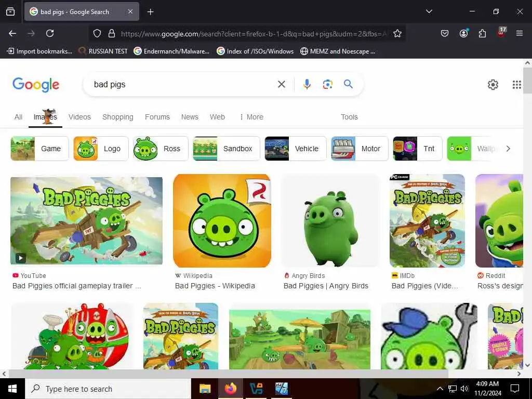Image resolution: width=532 pixels, height=399 pixels.
Task: Expand the More search options
Action: point(251,117)
